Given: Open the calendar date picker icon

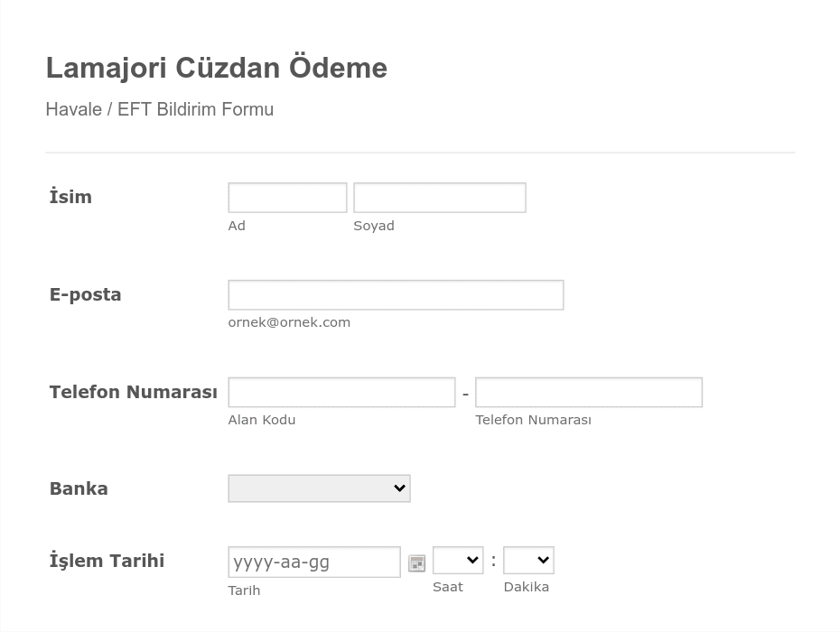Looking at the screenshot, I should [x=416, y=562].
